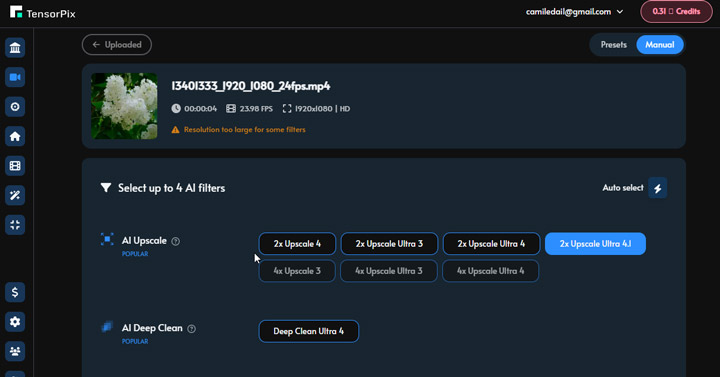Go back to Uploaded
The image size is (720, 377).
tap(117, 45)
